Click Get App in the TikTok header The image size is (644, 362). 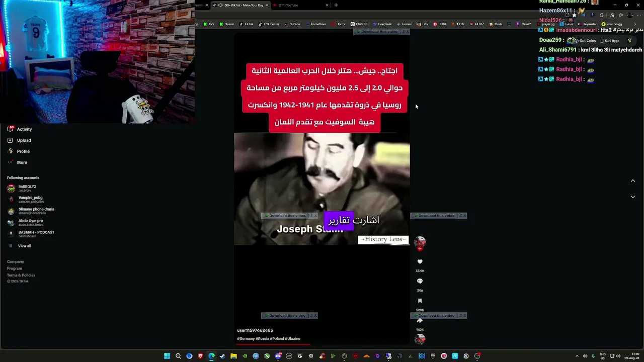pos(609,41)
